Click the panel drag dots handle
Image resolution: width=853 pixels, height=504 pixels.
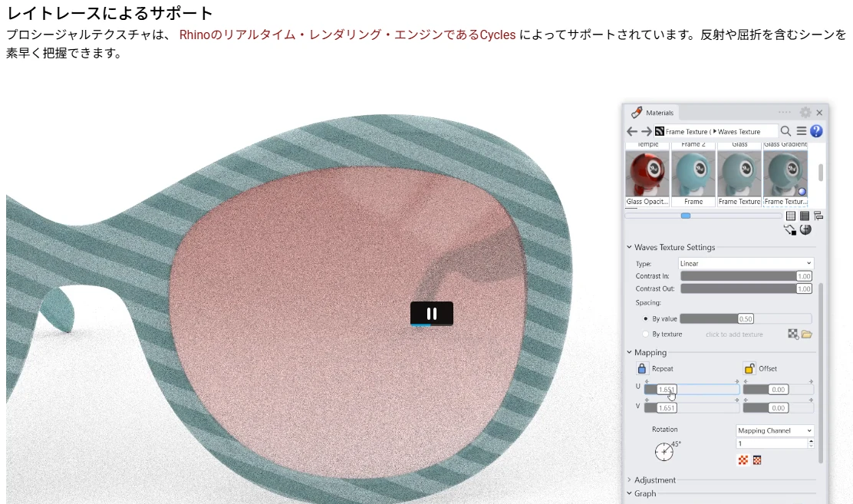tap(785, 112)
